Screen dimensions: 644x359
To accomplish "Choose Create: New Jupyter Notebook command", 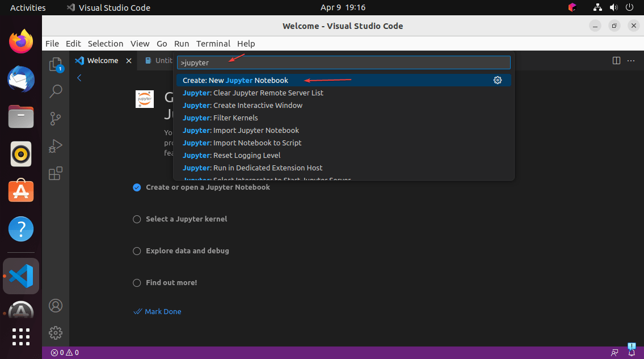I will (x=344, y=80).
